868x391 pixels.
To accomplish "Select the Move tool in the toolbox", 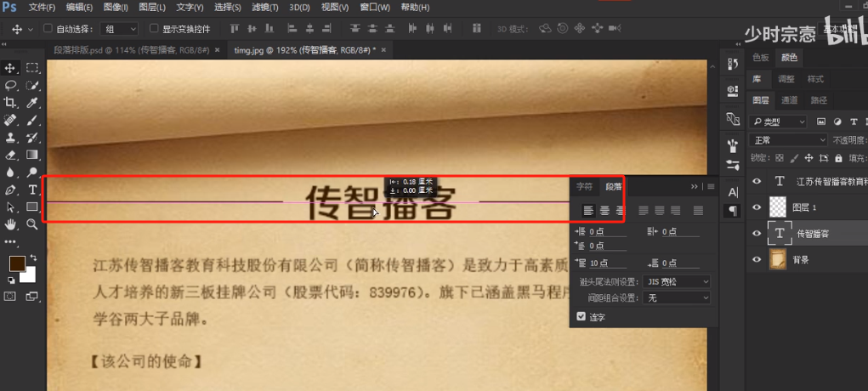I will tap(10, 68).
